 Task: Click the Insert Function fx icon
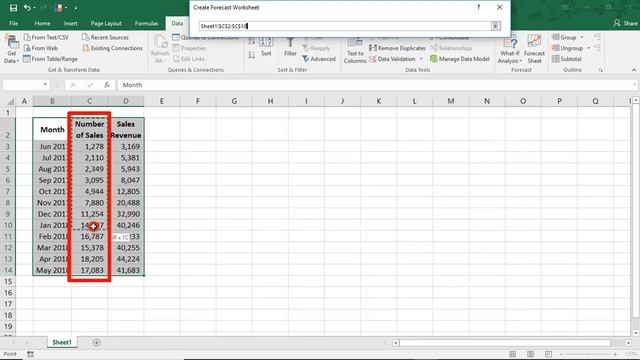(x=107, y=85)
